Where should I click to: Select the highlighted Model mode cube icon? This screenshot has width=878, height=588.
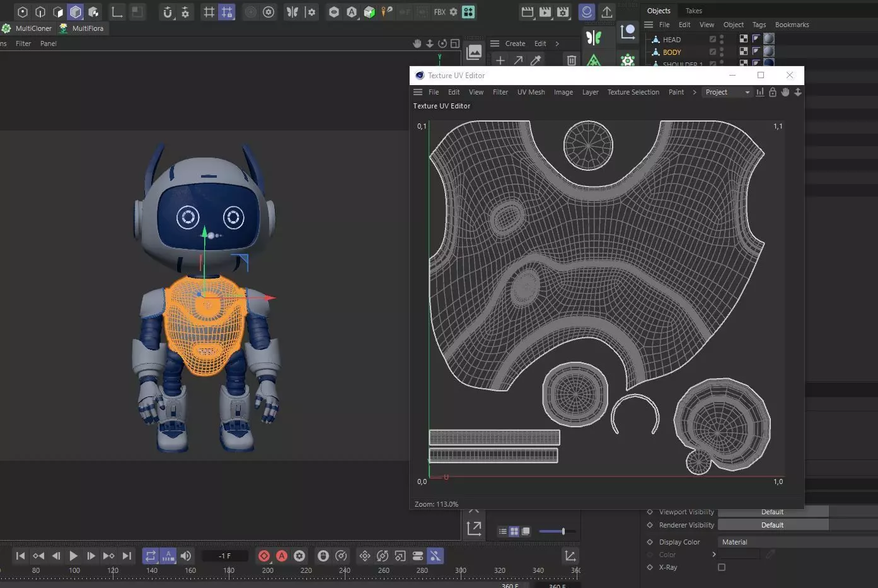[76, 12]
